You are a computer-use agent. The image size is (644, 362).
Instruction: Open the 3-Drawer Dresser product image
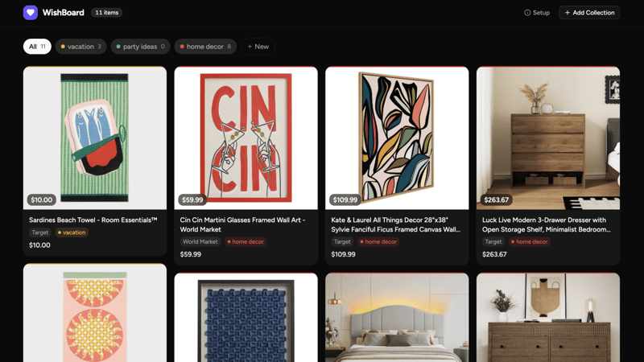click(548, 138)
